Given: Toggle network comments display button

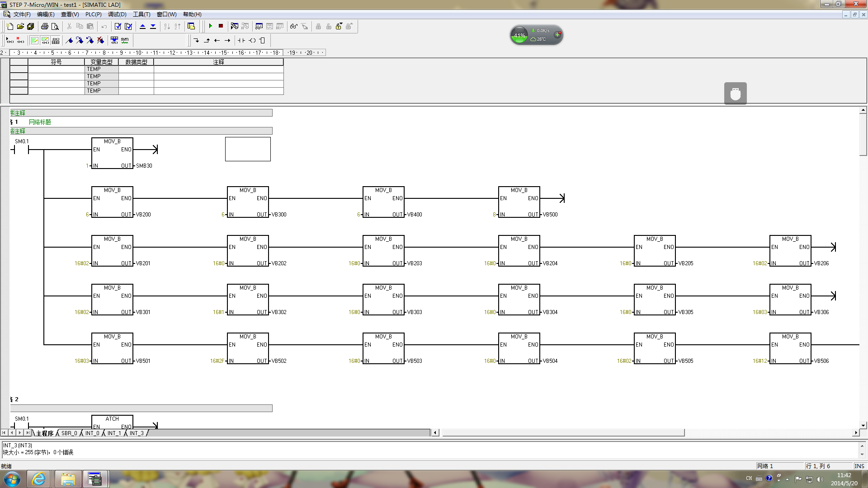Looking at the screenshot, I should point(45,40).
